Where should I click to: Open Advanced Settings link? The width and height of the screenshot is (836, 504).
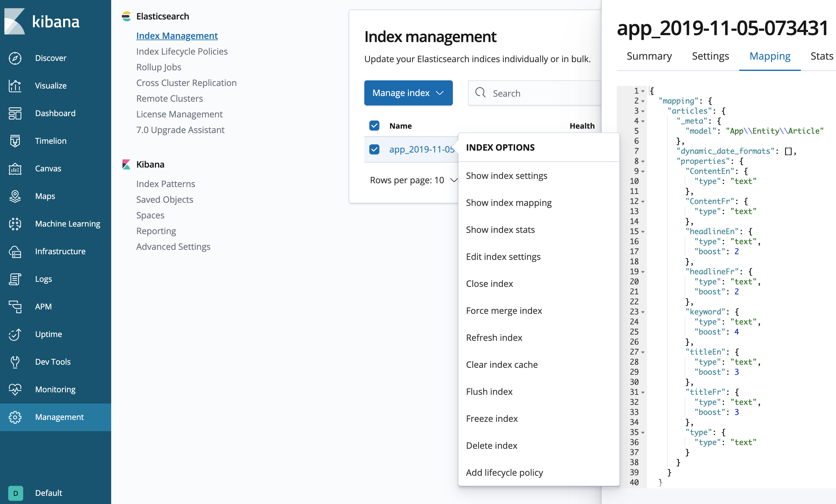coord(173,247)
